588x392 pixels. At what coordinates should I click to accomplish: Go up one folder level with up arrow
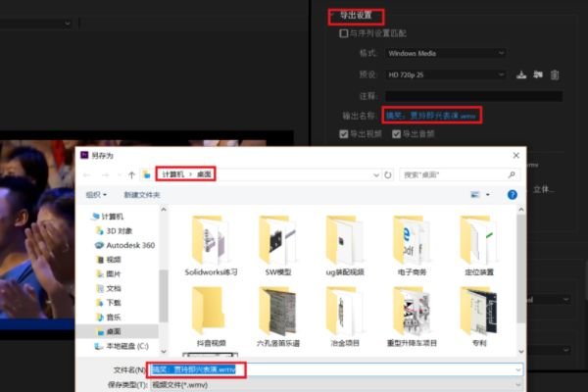click(131, 174)
